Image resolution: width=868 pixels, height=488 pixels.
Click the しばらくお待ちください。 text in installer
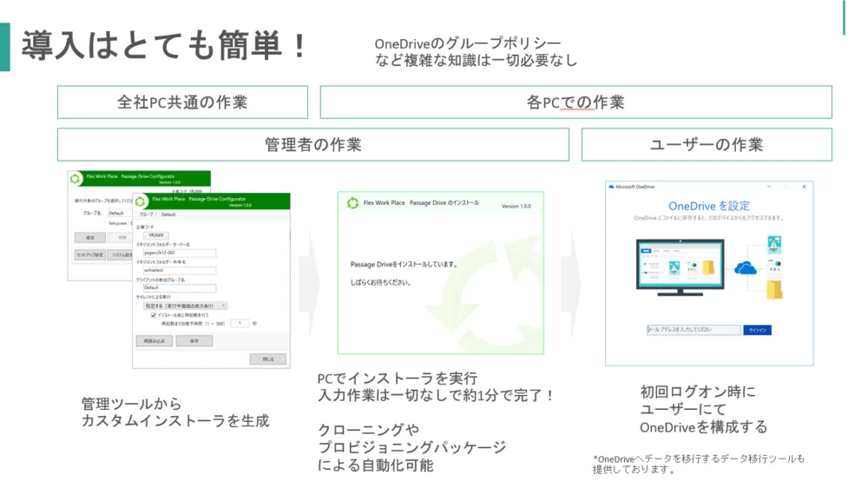pyautogui.click(x=380, y=282)
